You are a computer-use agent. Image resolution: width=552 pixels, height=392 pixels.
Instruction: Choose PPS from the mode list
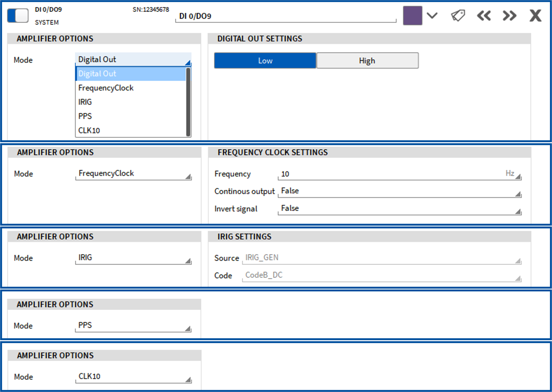click(131, 116)
